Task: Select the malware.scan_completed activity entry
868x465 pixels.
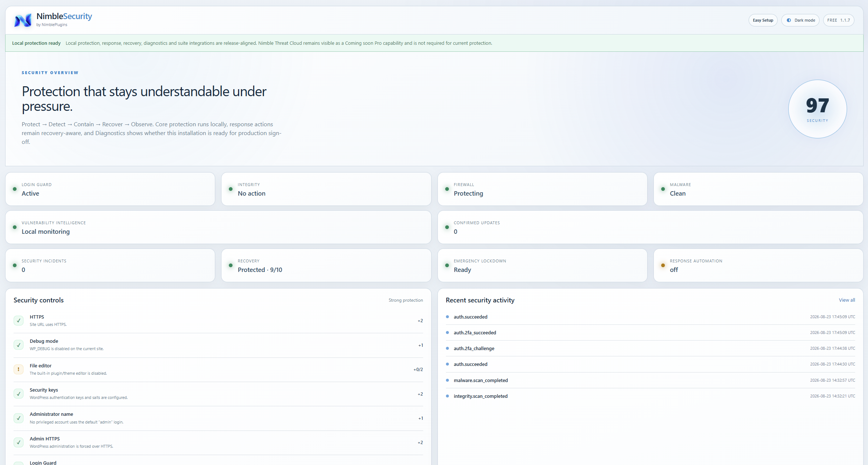Action: coord(651,380)
